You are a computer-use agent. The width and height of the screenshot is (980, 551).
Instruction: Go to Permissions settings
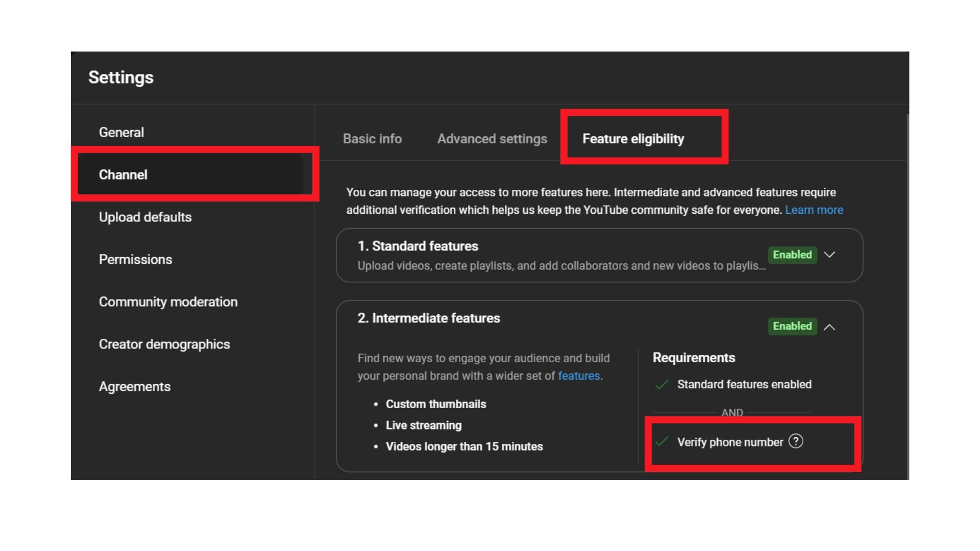click(135, 260)
